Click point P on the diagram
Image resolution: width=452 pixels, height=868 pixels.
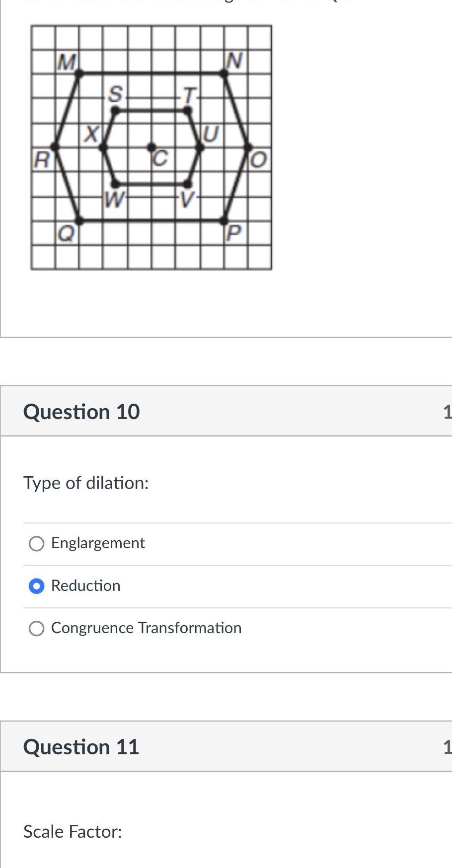click(x=224, y=220)
